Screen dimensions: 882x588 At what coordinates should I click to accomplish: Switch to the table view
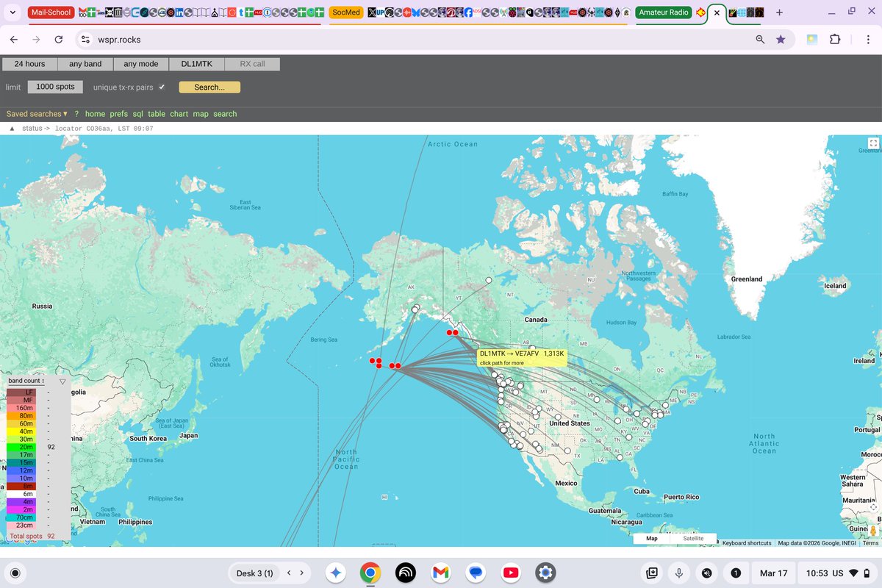[157, 114]
